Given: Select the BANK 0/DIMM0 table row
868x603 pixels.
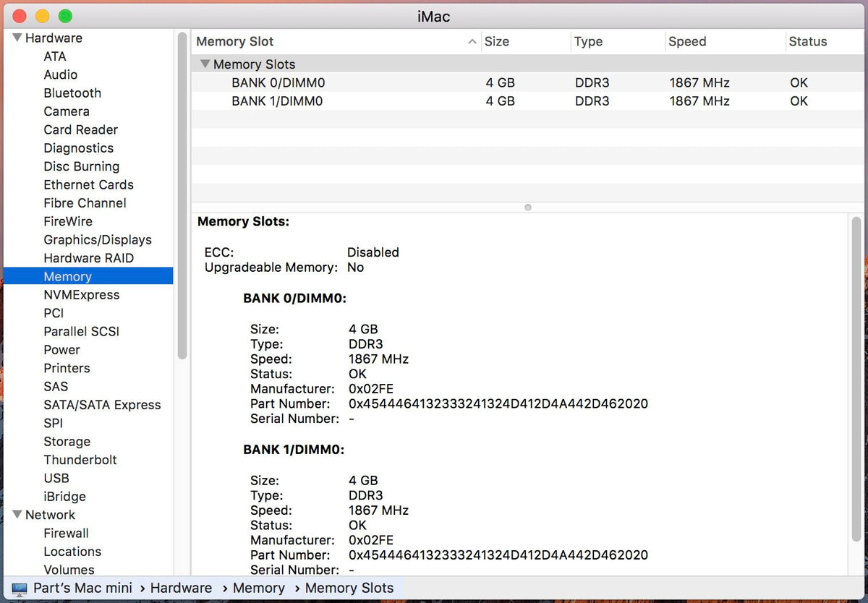Looking at the screenshot, I should point(527,83).
